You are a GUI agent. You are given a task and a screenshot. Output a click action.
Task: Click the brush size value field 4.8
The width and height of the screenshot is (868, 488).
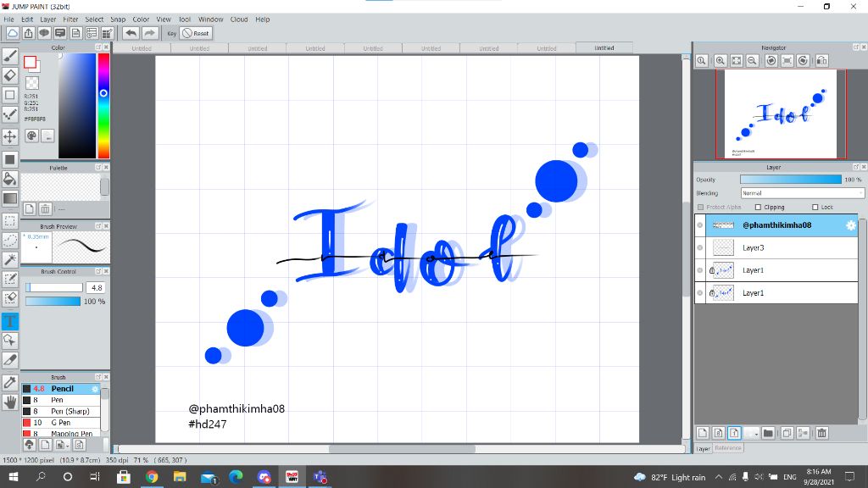pos(97,288)
